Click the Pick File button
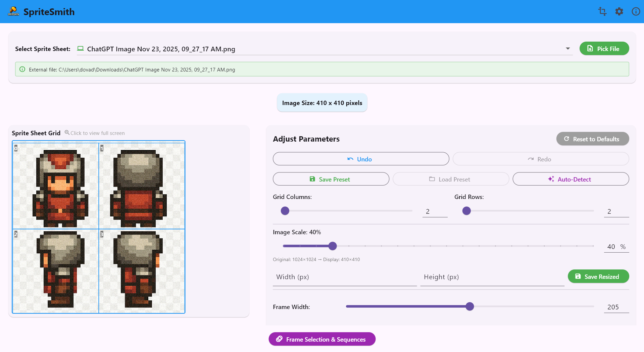Image resolution: width=644 pixels, height=352 pixels. [x=604, y=49]
